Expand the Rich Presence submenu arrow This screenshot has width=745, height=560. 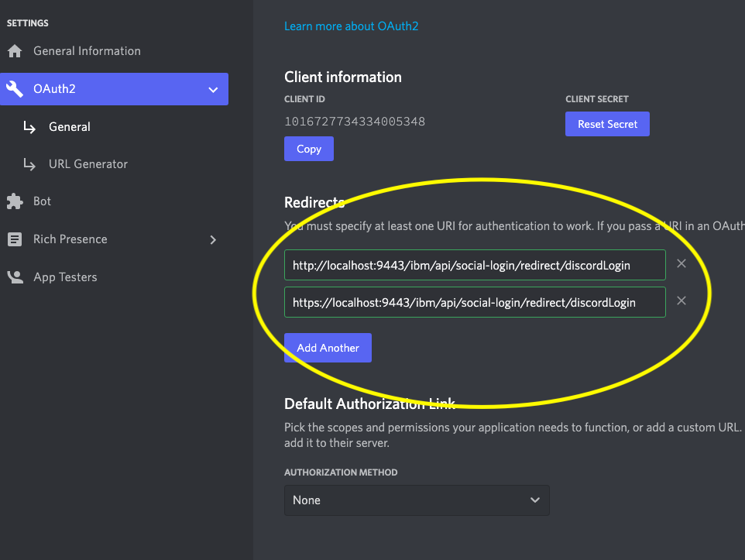(x=213, y=239)
